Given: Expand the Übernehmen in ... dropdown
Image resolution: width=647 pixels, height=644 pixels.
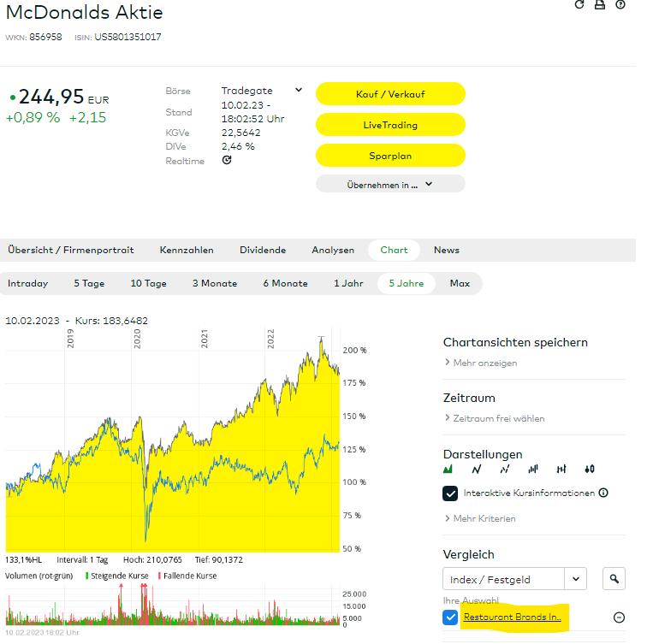Looking at the screenshot, I should coord(390,184).
